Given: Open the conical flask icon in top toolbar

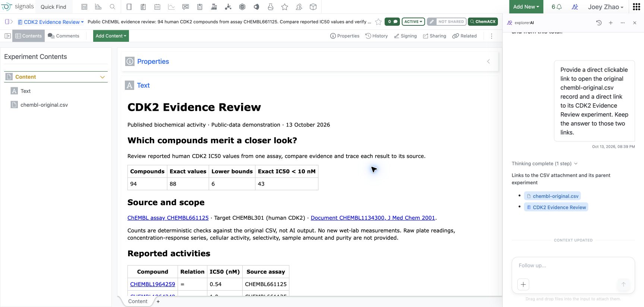Looking at the screenshot, I should (271, 7).
